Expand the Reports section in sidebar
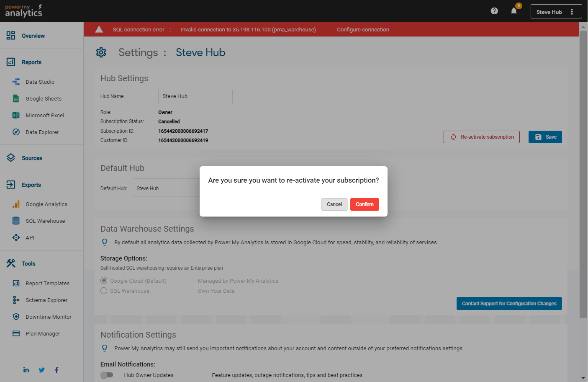The width and height of the screenshot is (588, 382). coord(31,62)
